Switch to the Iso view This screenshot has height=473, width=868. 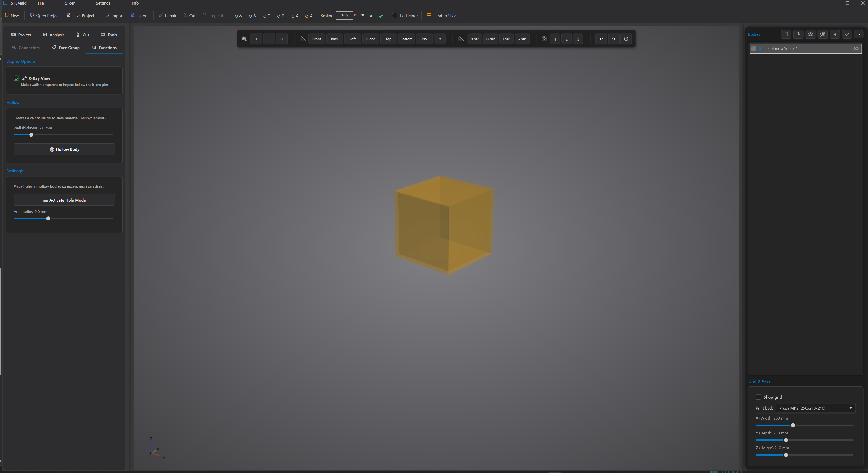(424, 39)
